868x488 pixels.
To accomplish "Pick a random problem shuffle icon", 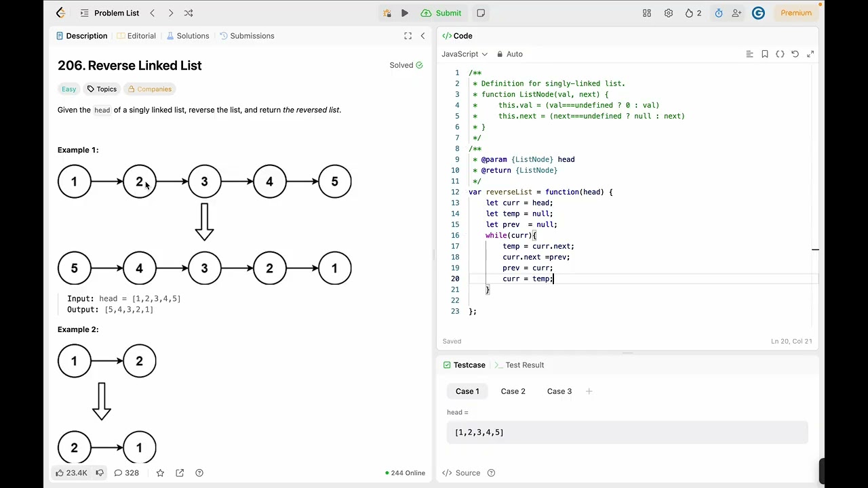I will pyautogui.click(x=189, y=13).
